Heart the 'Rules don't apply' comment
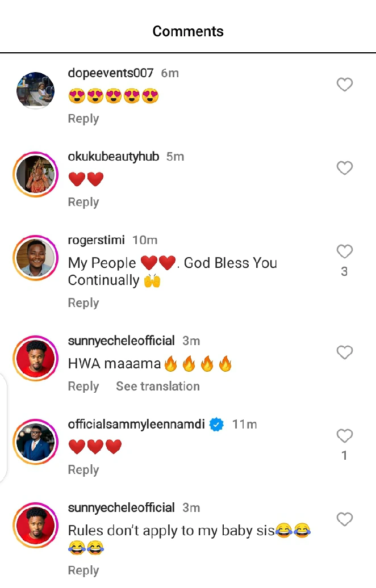 click(x=345, y=519)
